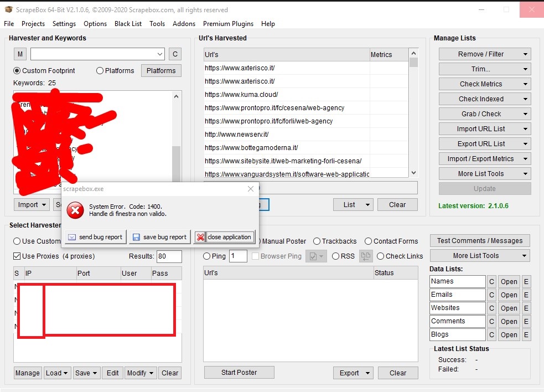Click the harvested URLs vertical scrollbar down arrow

pyautogui.click(x=413, y=173)
